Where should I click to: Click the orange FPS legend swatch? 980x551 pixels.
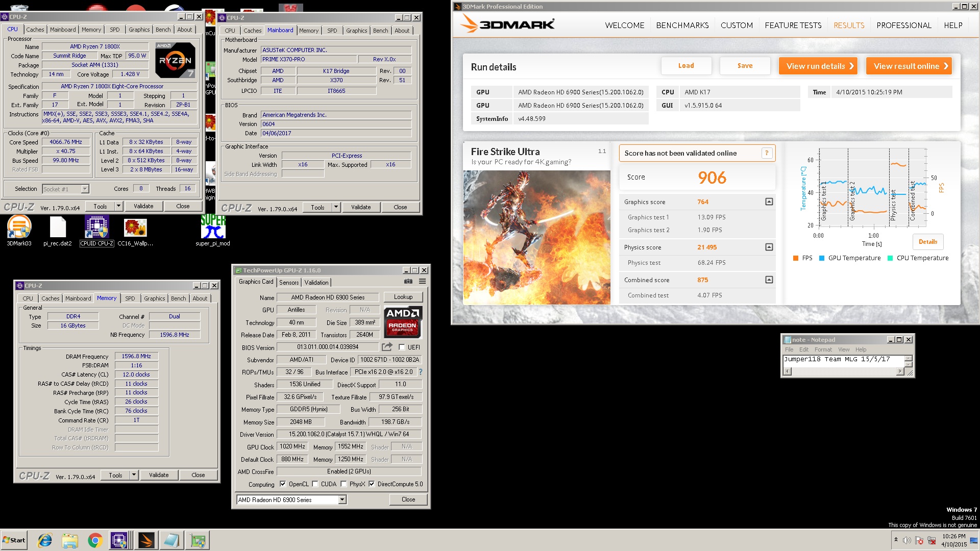[x=795, y=258]
